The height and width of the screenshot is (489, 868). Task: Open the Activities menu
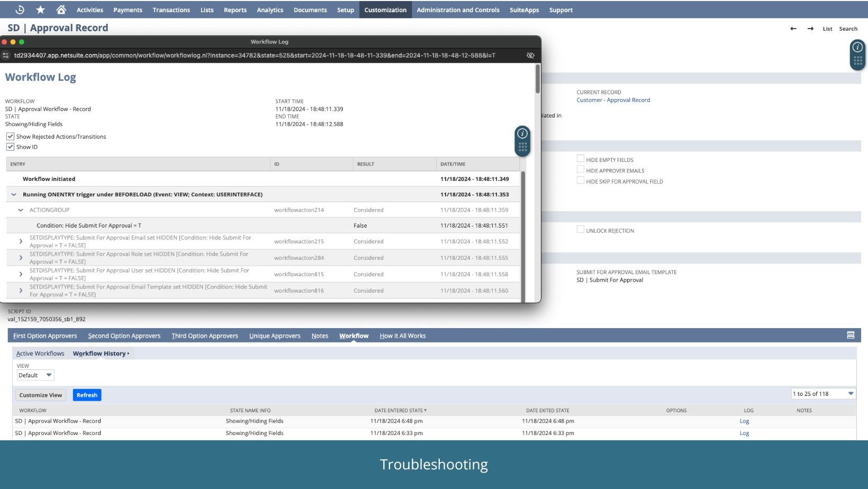(x=89, y=10)
